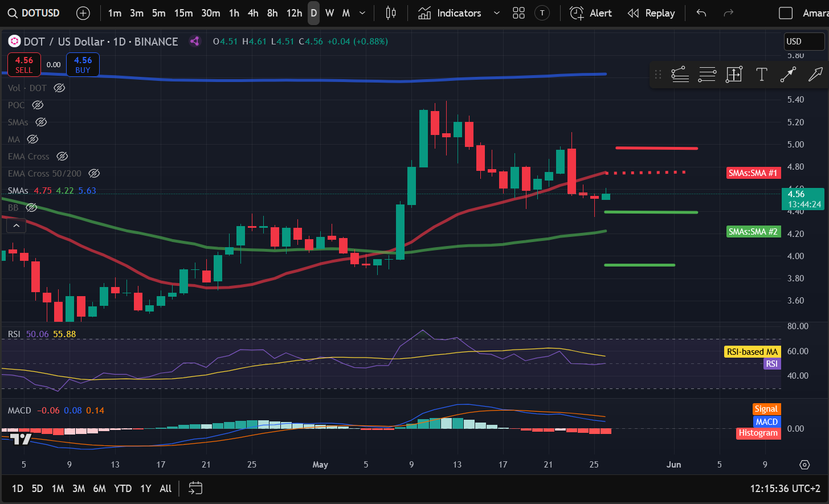The height and width of the screenshot is (504, 829).
Task: Unhide the BB indicator
Action: click(x=32, y=207)
